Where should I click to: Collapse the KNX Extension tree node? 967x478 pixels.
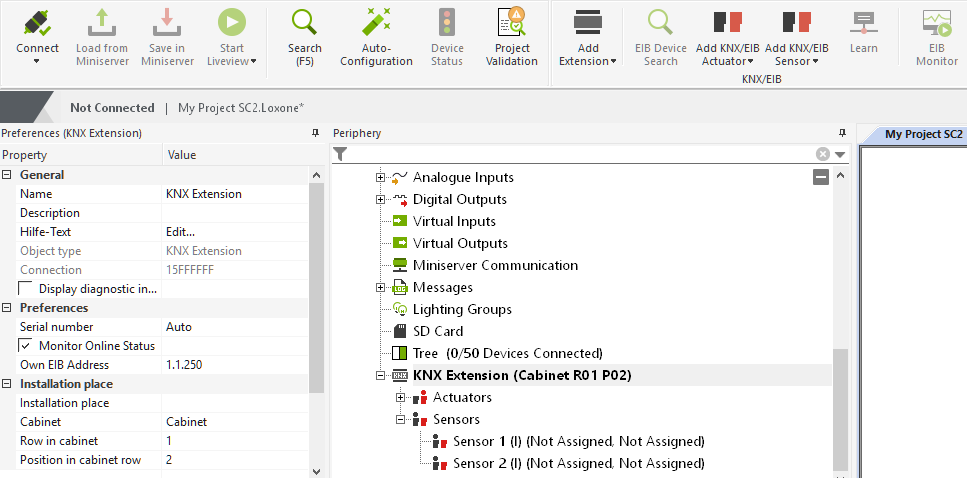[381, 375]
